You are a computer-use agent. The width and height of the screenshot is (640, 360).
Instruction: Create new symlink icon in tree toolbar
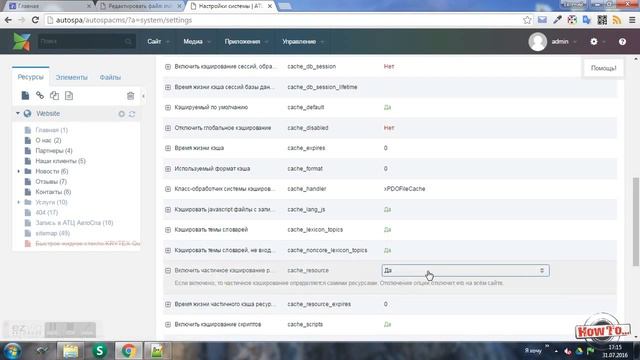[54, 96]
